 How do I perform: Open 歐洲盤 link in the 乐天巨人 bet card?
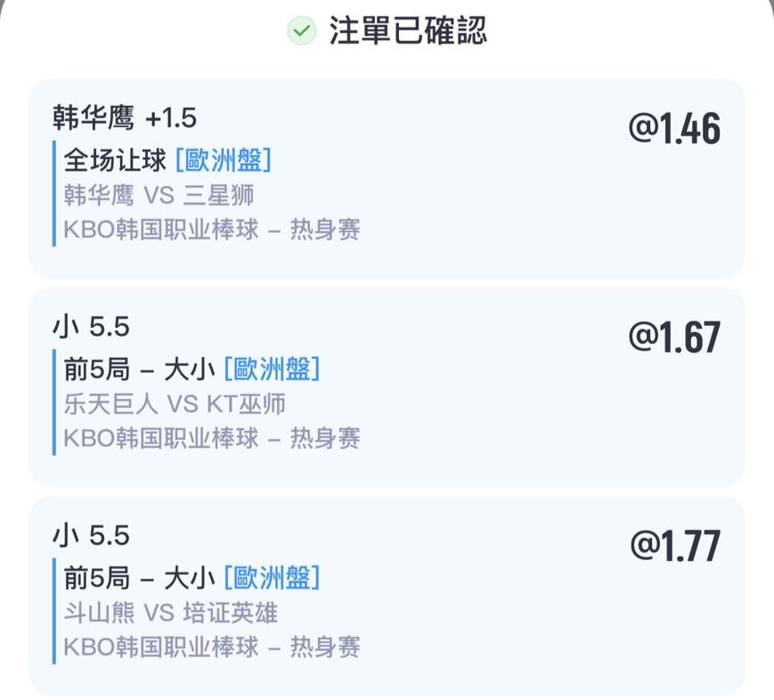tap(272, 369)
